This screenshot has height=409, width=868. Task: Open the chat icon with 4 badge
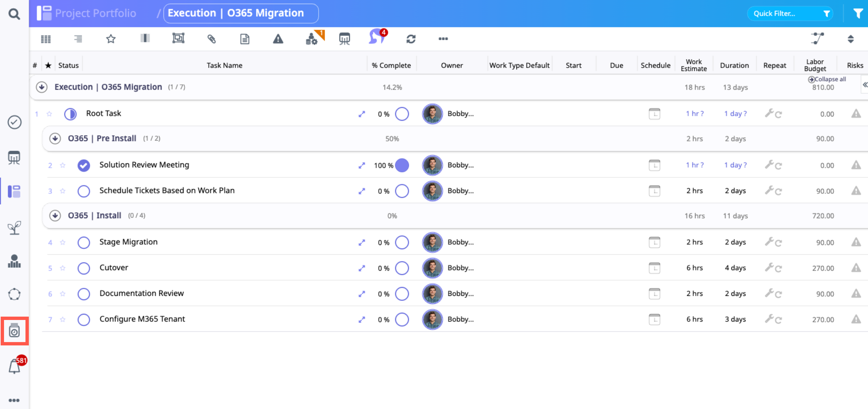point(376,38)
